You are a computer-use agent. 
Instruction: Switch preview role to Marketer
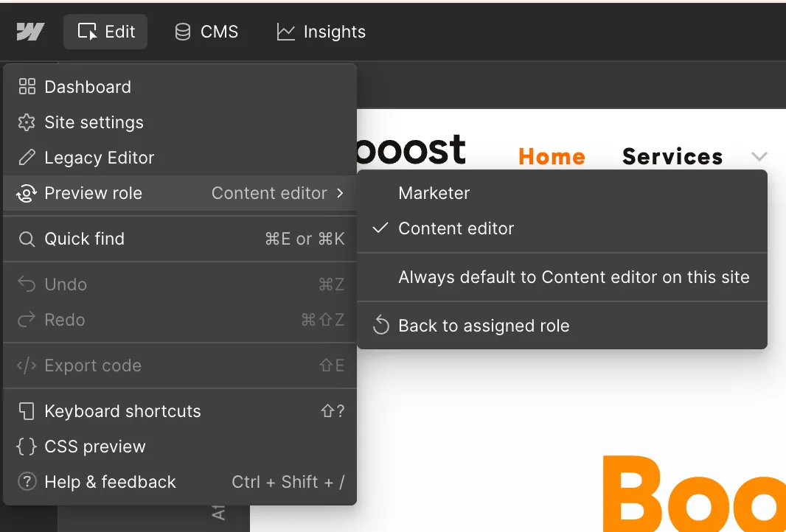tap(562, 193)
